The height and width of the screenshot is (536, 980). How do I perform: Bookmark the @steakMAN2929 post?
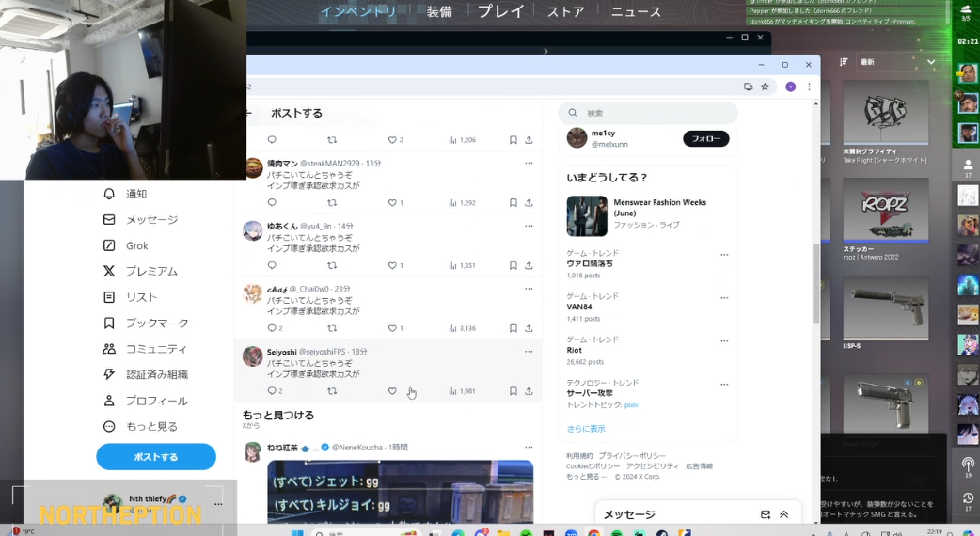pos(514,202)
